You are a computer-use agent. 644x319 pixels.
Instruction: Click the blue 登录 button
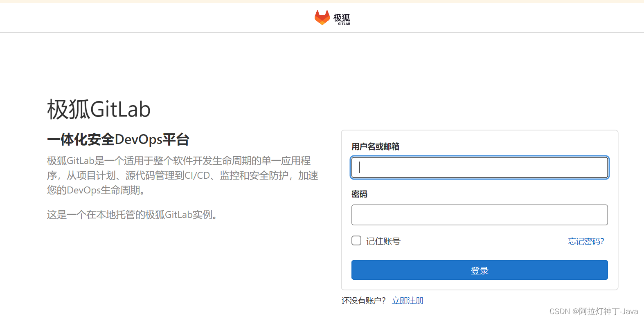pyautogui.click(x=480, y=270)
